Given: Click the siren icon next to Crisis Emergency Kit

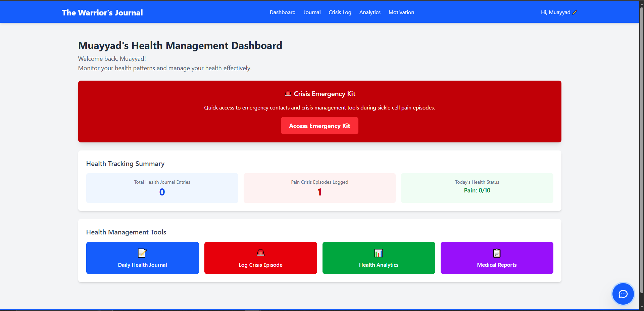Looking at the screenshot, I should coord(288,94).
